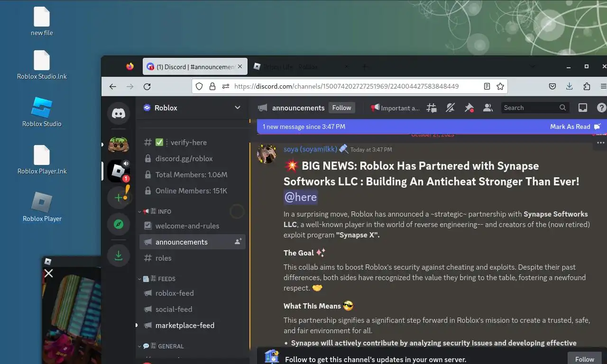Open the Minecraft-style server icon in Discord
The image size is (607, 364).
tap(119, 144)
